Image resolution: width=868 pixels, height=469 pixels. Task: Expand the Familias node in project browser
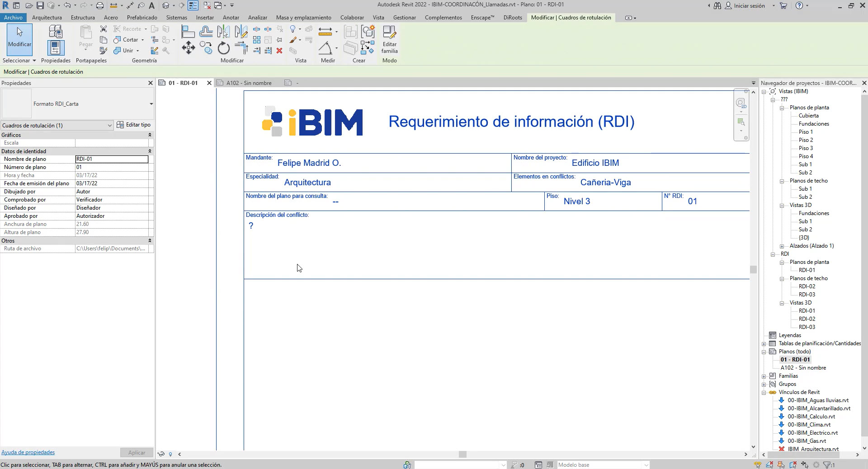pyautogui.click(x=764, y=375)
